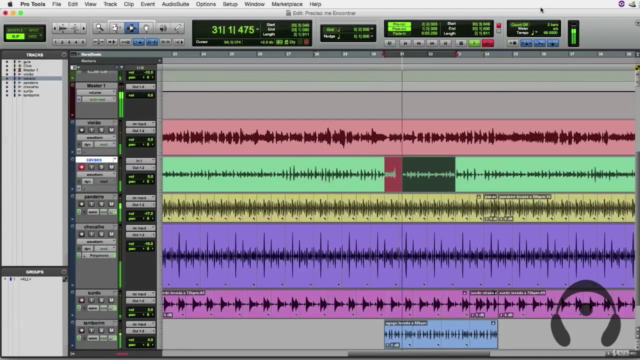Viewport: 640px width, 360px height.
Task: Open the AudioSuite menu
Action: pyautogui.click(x=175, y=4)
